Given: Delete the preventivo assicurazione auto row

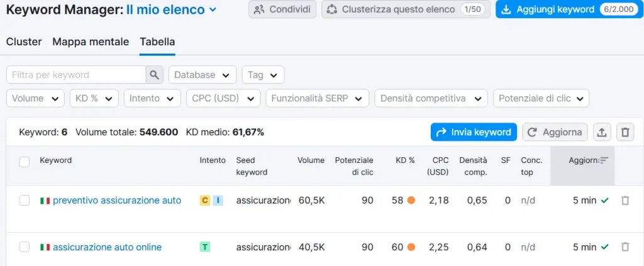Looking at the screenshot, I should point(625,201).
